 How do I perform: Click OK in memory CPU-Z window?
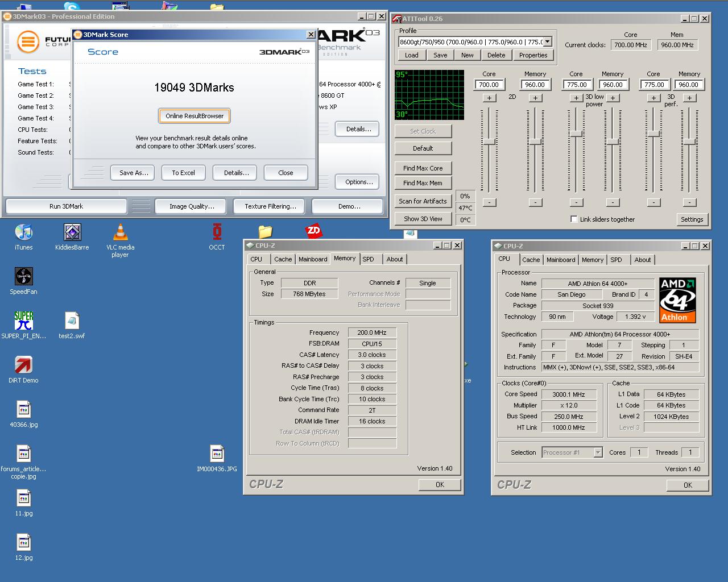click(x=440, y=485)
